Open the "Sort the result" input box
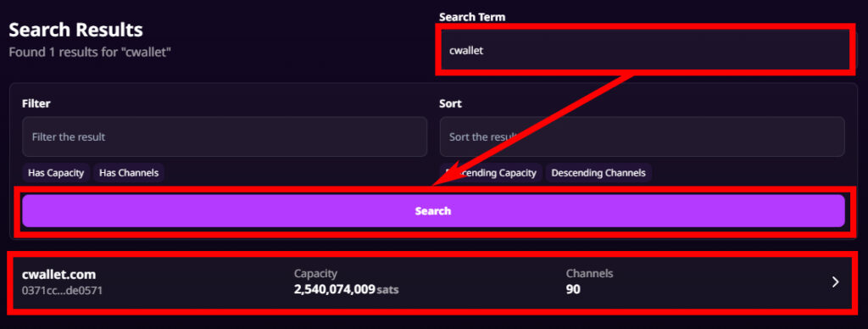This screenshot has height=329, width=868. click(x=643, y=137)
